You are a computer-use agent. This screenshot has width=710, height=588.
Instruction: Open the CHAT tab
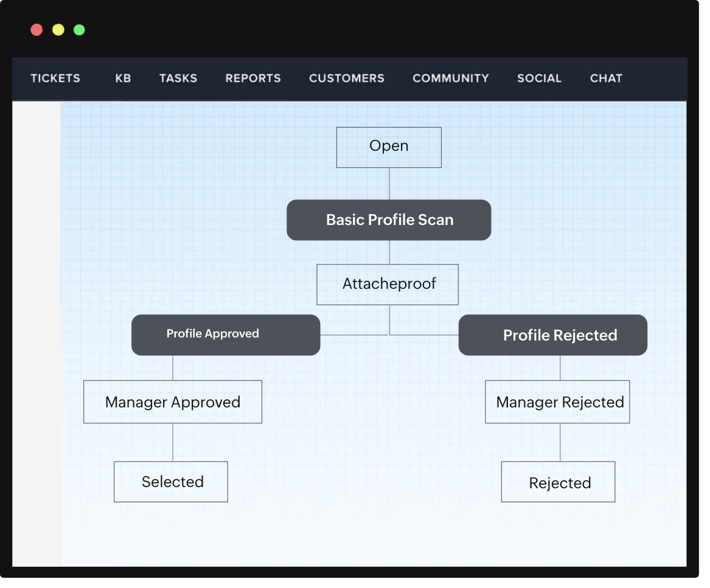(606, 78)
